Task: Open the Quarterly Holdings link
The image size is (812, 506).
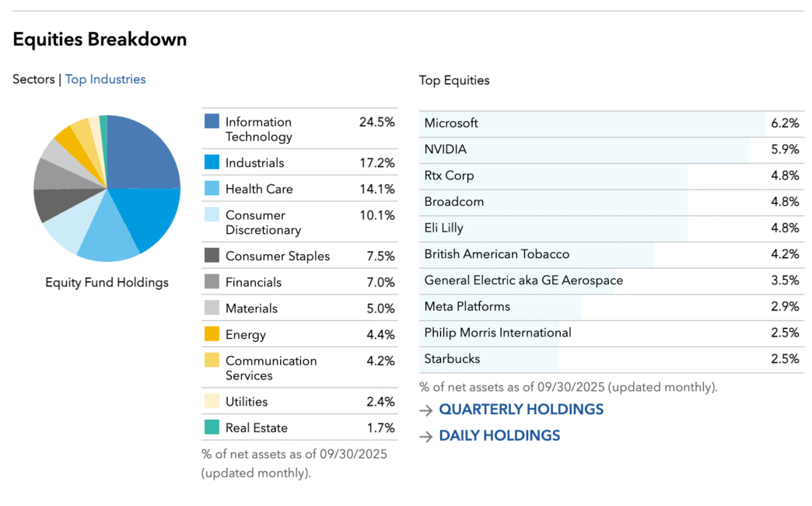Action: point(521,410)
